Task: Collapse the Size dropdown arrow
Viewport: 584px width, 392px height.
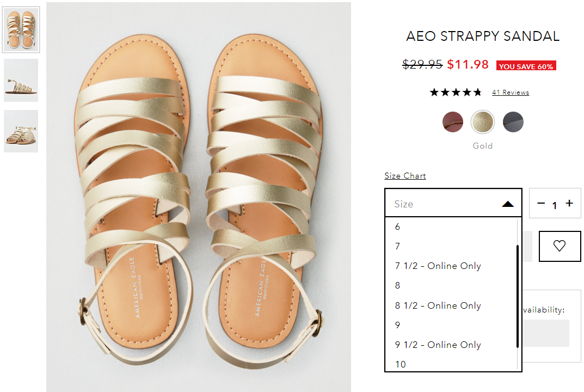Action: [508, 204]
